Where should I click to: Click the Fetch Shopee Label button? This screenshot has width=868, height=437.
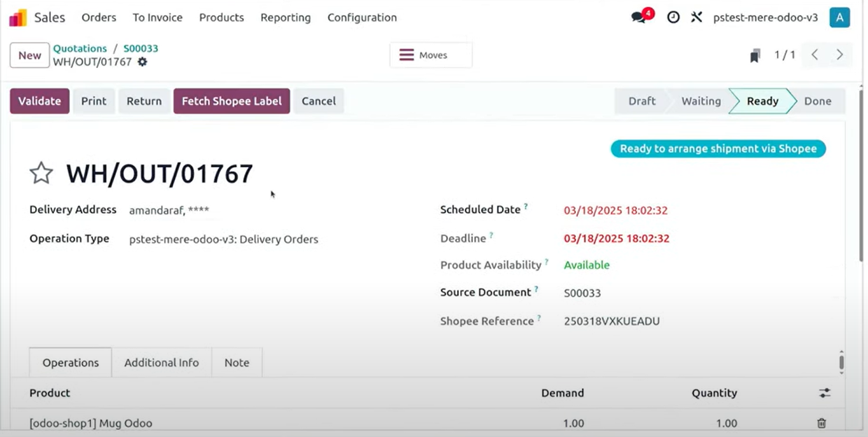pyautogui.click(x=232, y=101)
